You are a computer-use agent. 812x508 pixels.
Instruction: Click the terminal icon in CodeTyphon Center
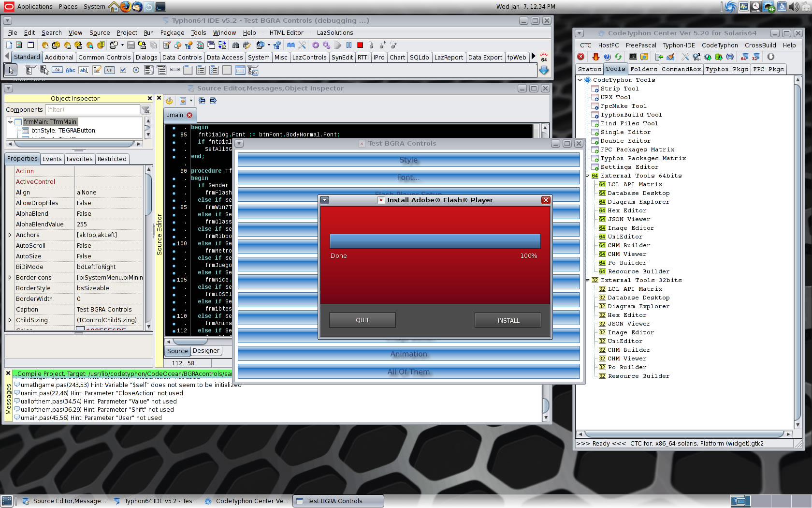tap(633, 57)
